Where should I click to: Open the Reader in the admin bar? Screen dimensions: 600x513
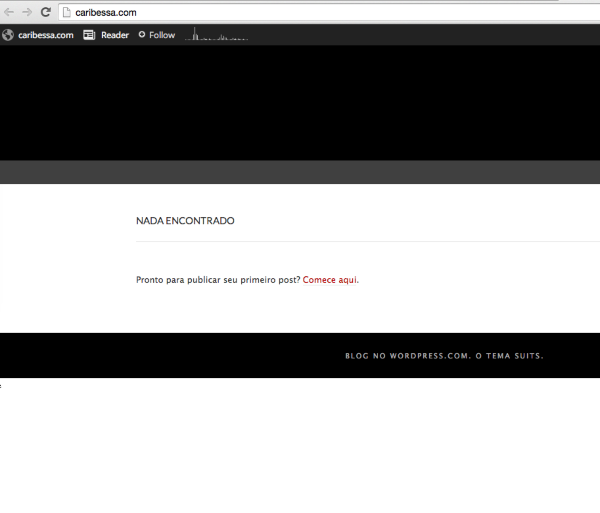pos(115,35)
